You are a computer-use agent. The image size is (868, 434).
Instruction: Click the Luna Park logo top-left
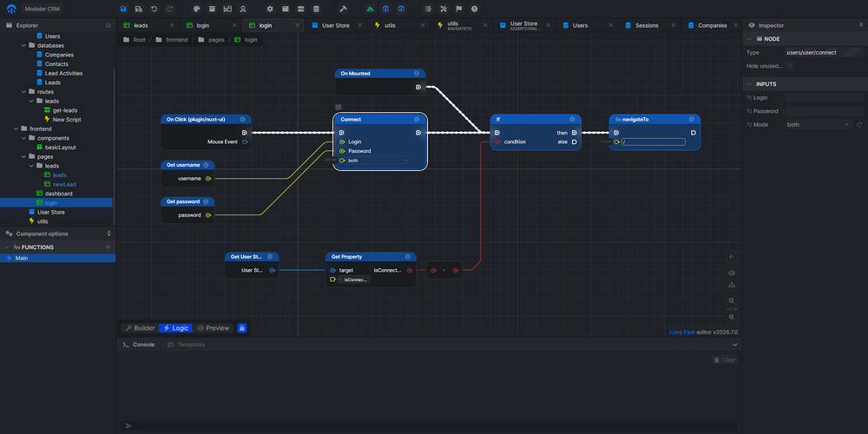pyautogui.click(x=11, y=9)
